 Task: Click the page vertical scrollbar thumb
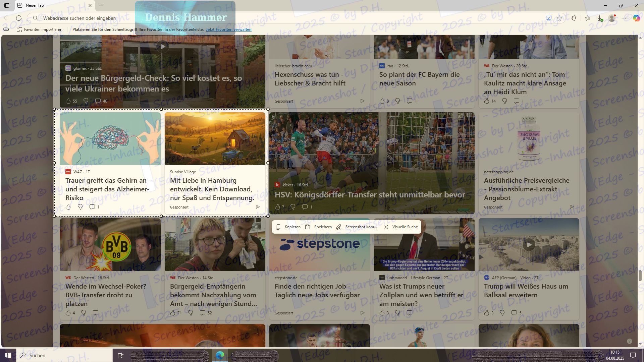click(x=640, y=276)
